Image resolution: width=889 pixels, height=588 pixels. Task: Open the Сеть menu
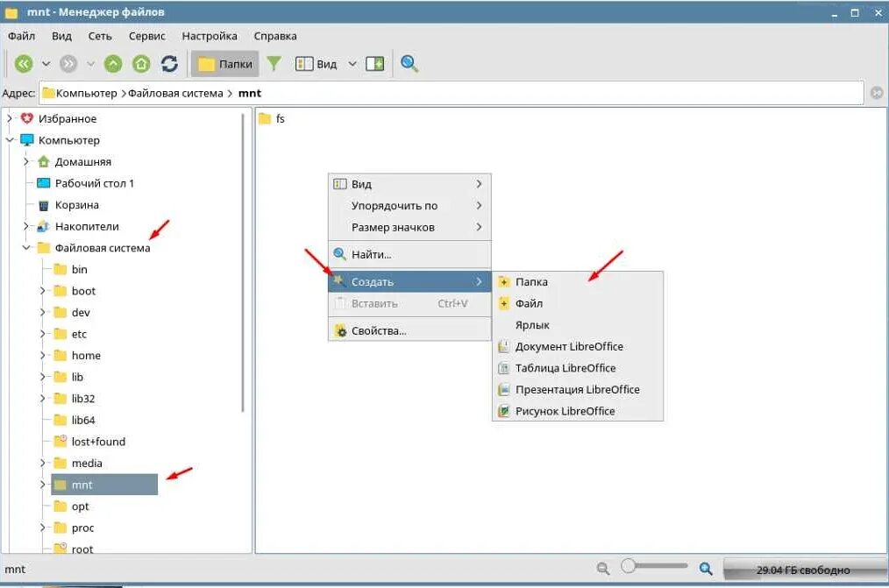coord(100,36)
